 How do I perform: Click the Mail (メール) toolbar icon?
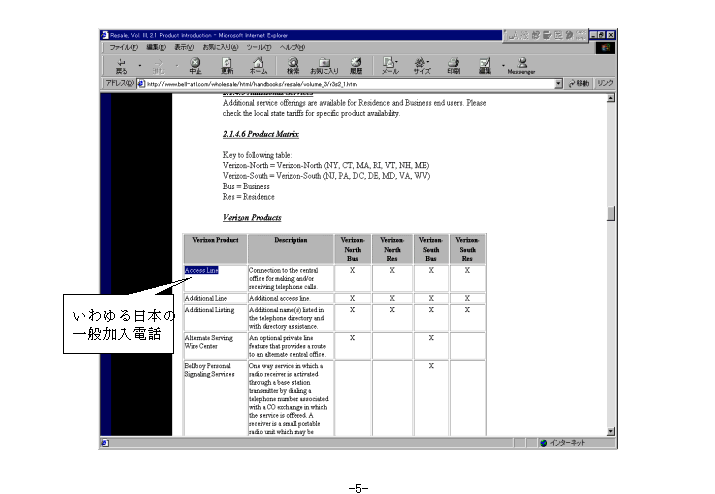pos(390,66)
